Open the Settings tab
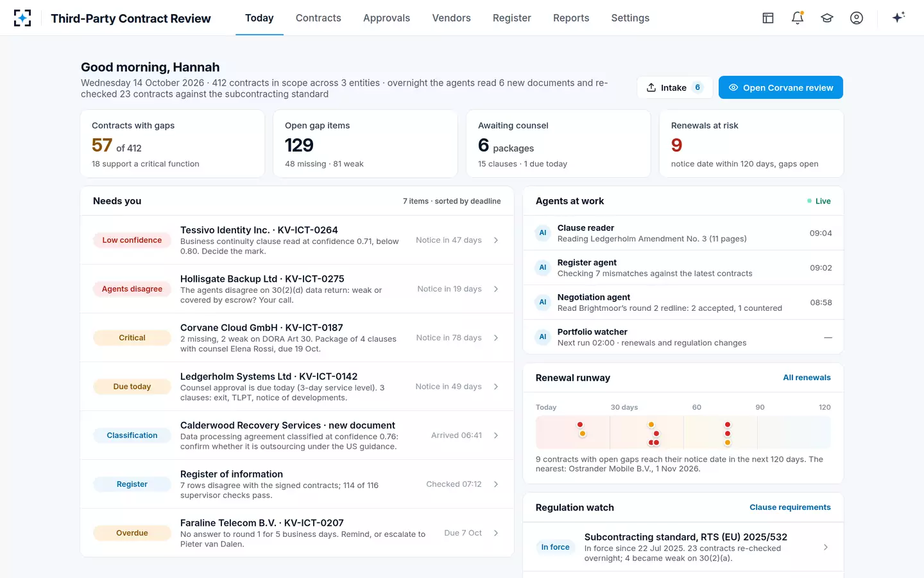 (630, 18)
